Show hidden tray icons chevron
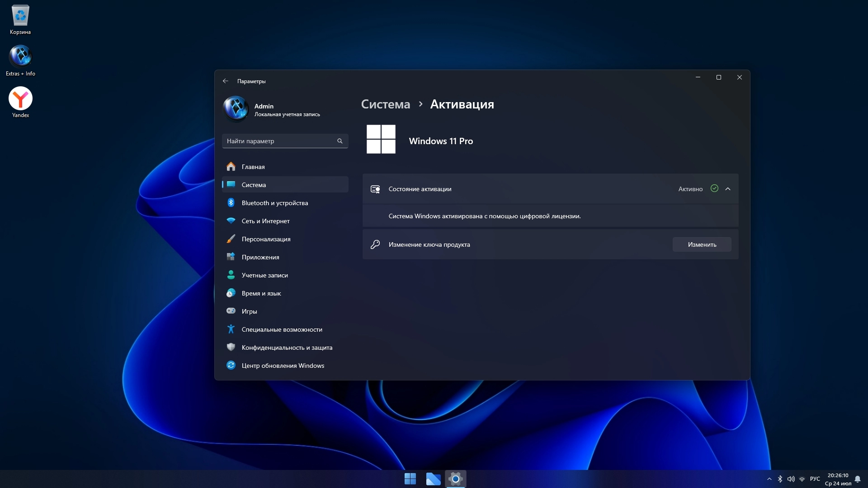This screenshot has height=488, width=868. (769, 479)
